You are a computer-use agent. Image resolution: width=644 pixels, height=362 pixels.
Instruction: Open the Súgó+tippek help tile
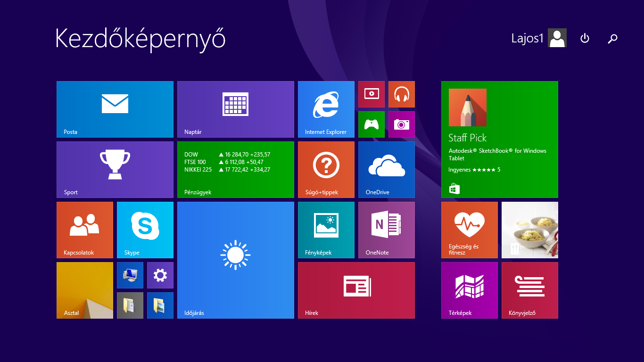(x=326, y=170)
